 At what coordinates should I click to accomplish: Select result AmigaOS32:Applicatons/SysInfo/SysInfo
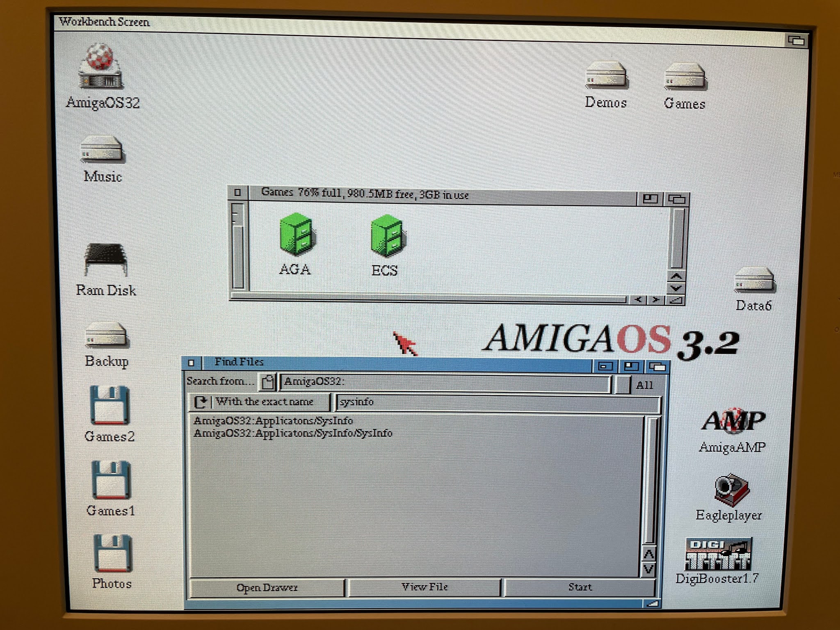[293, 433]
